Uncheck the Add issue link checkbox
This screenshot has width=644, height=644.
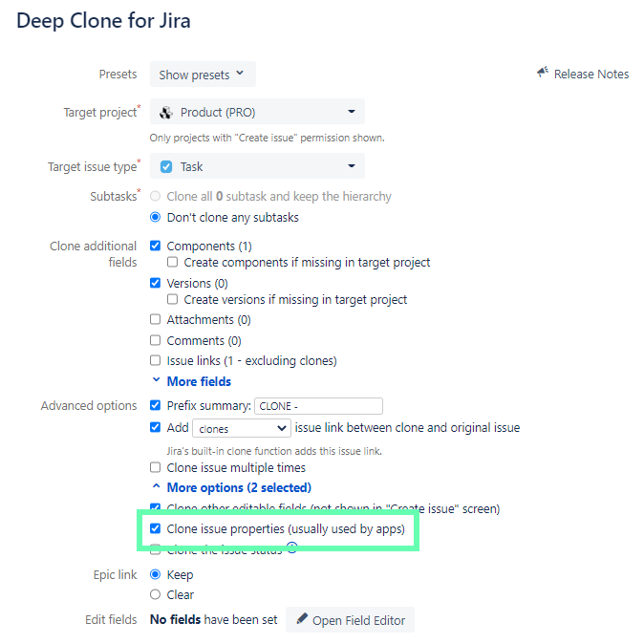click(x=155, y=427)
